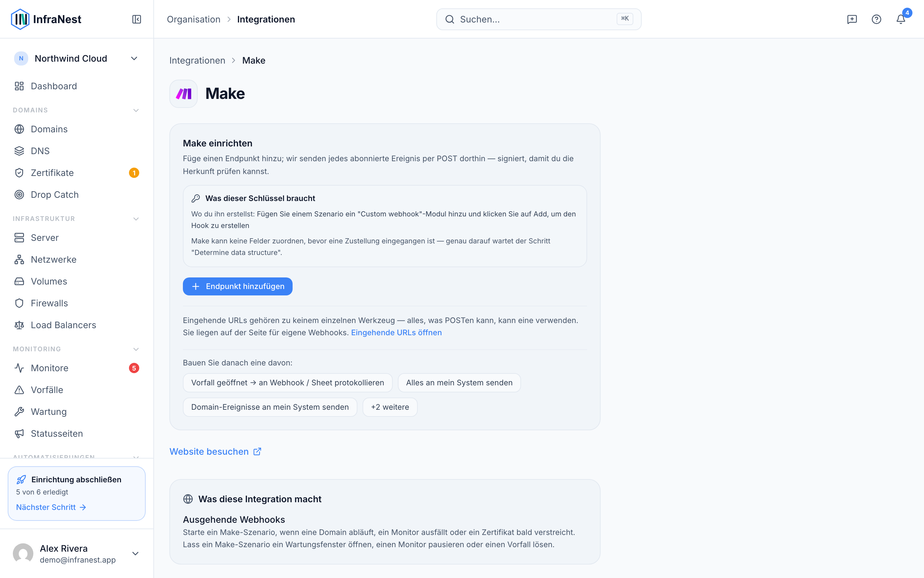
Task: Open Volumes in the sidebar
Action: (x=76, y=281)
